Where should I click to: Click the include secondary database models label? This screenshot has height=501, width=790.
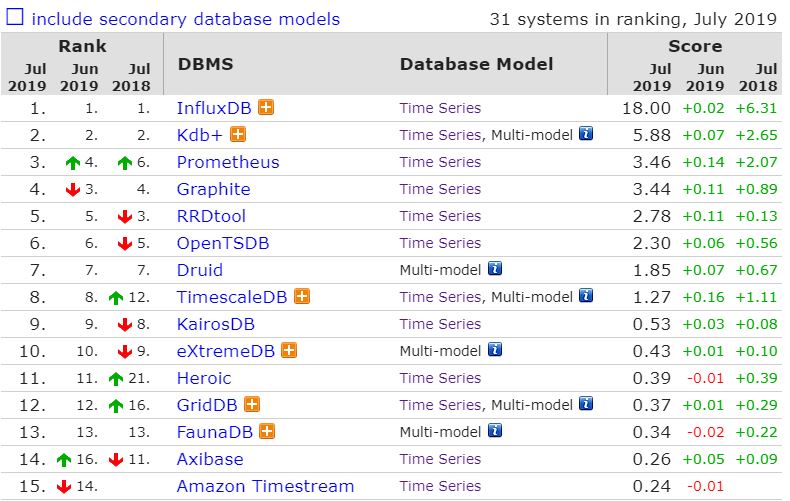(x=185, y=19)
